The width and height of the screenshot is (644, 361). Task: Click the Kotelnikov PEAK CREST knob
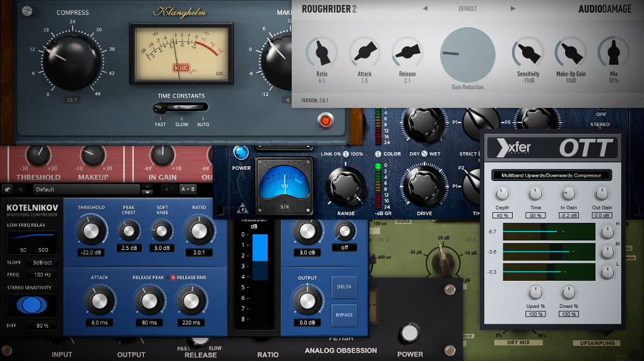point(129,231)
